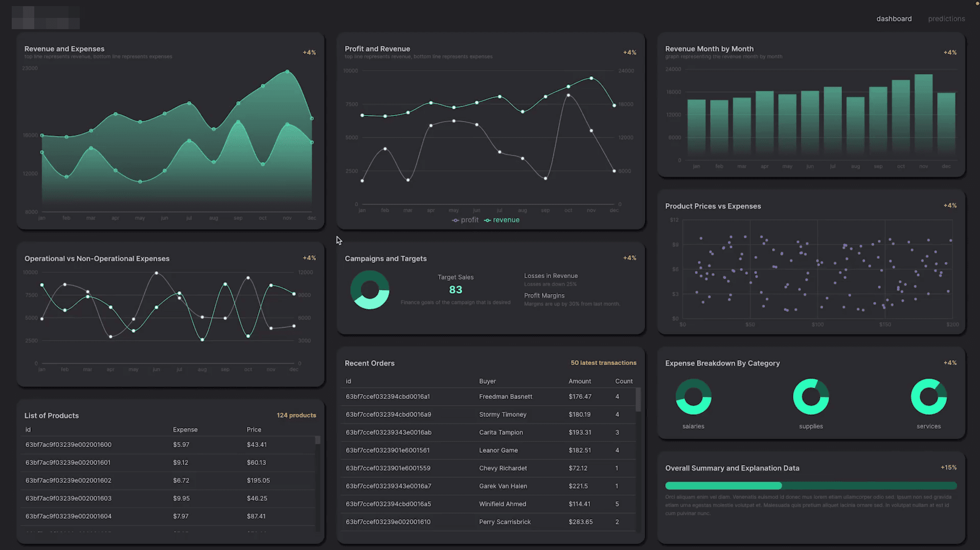980x550 pixels.
Task: Select product row 63bf7ac9f03239e002001604
Action: tap(168, 516)
